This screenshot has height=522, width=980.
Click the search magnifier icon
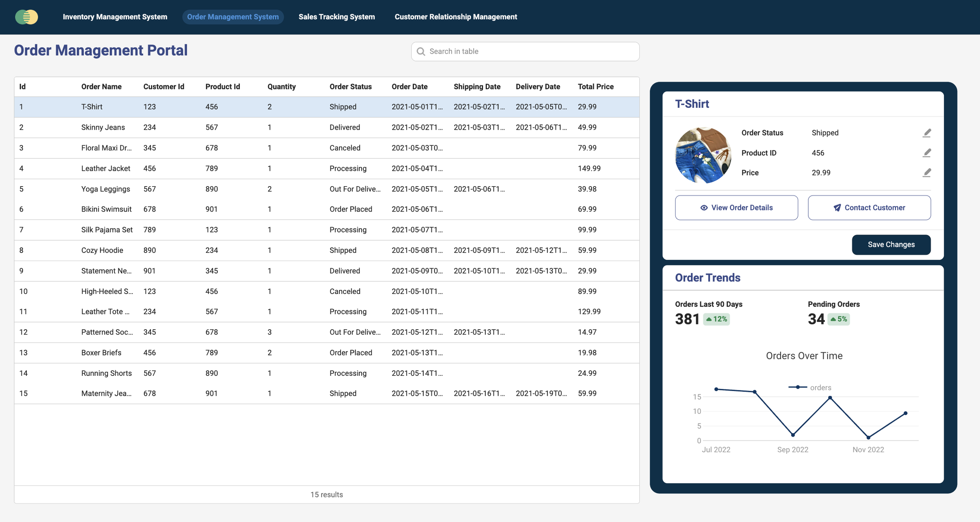tap(421, 51)
